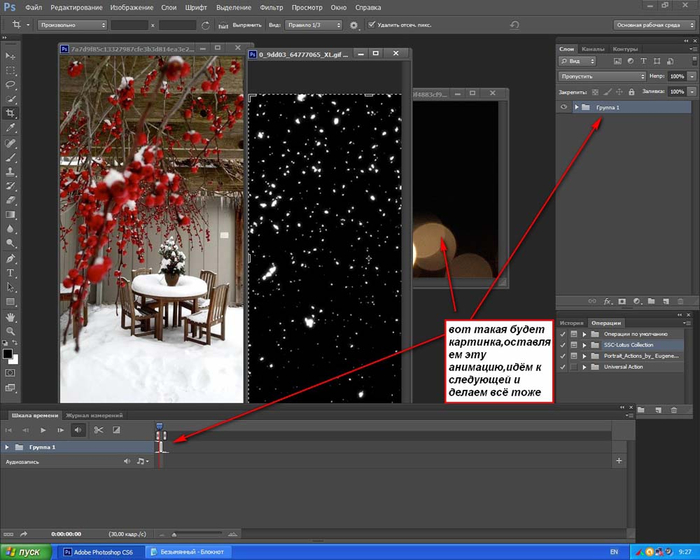Expand the Universal Action set

pos(584,367)
